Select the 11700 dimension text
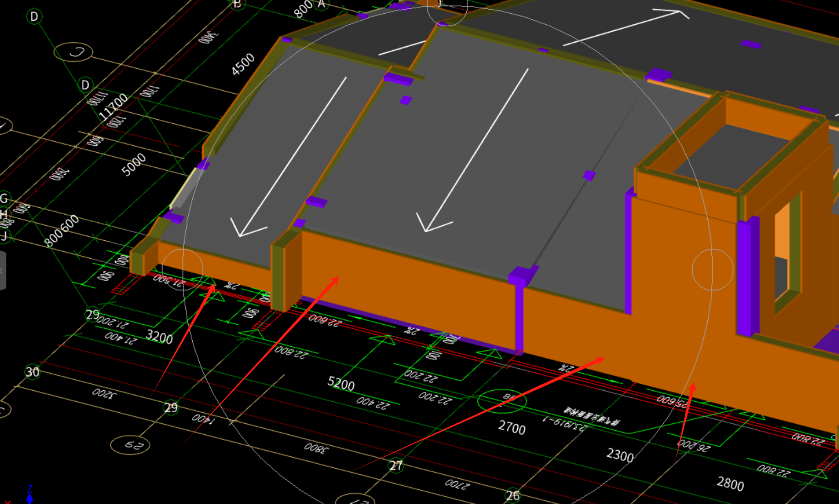 point(113,106)
